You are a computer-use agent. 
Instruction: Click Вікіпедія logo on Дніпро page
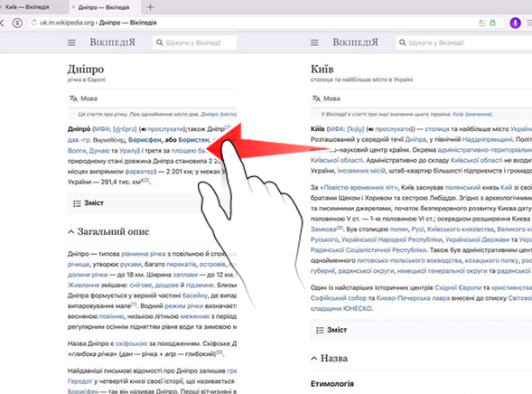(x=112, y=42)
